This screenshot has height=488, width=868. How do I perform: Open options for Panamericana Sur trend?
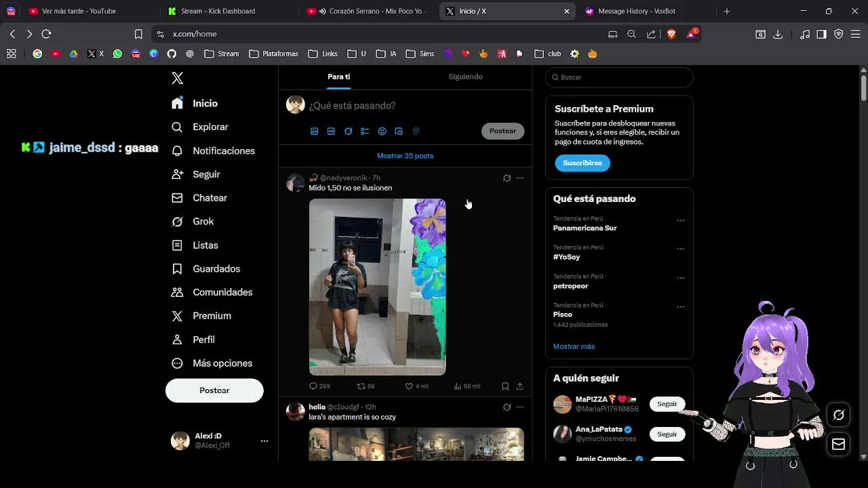681,220
